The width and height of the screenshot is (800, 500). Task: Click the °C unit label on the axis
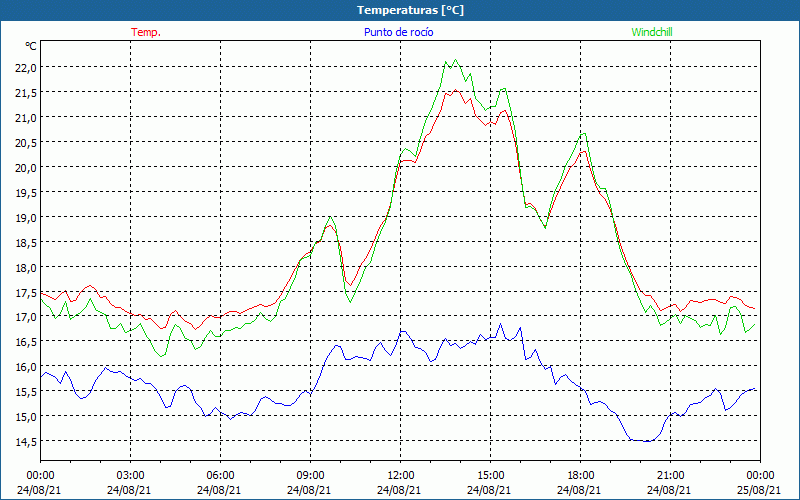coord(31,46)
